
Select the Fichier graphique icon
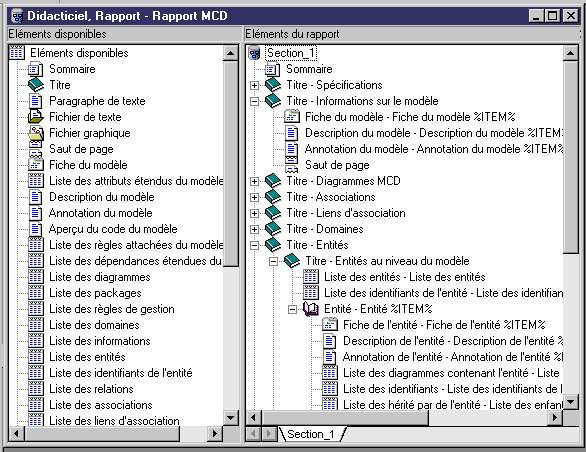pyautogui.click(x=36, y=133)
